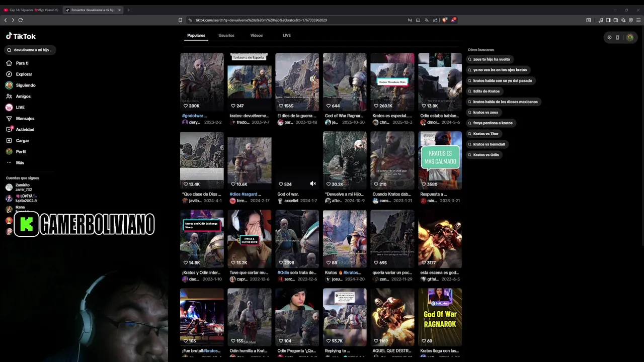644x362 pixels.
Task: Open Brave Shields icon
Action: pos(445,20)
